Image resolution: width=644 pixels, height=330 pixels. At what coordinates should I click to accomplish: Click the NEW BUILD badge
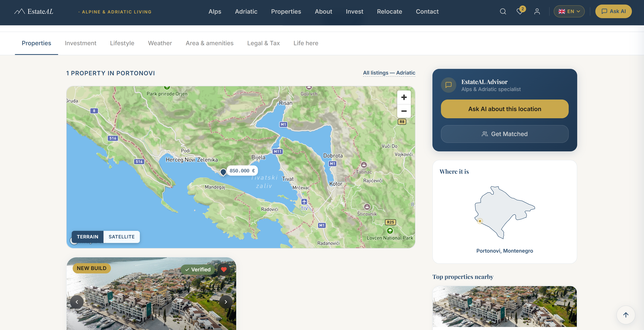click(x=92, y=268)
